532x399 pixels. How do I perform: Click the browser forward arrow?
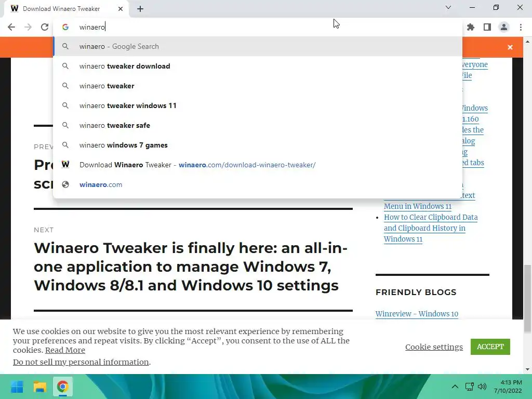click(28, 27)
